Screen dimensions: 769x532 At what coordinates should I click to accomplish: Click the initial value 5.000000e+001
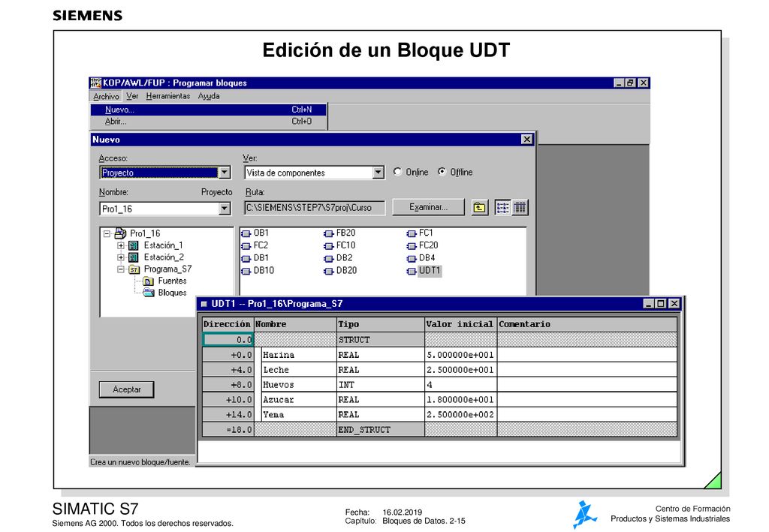[460, 355]
